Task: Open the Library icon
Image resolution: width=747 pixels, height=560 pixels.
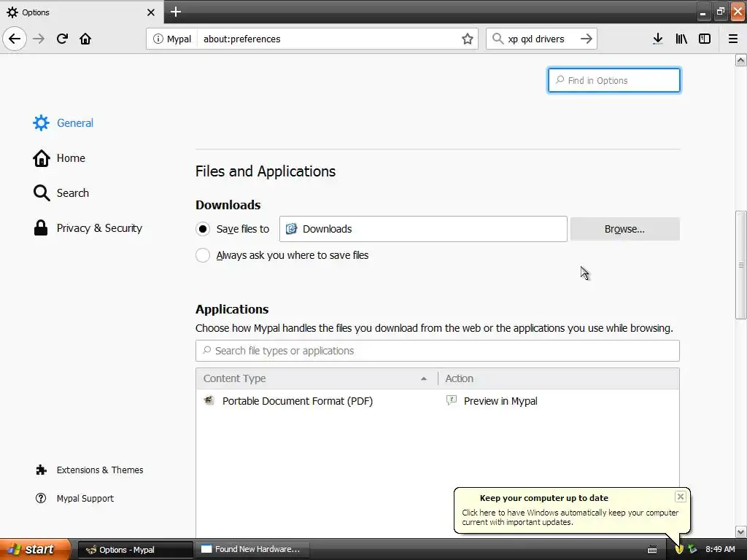Action: (681, 39)
